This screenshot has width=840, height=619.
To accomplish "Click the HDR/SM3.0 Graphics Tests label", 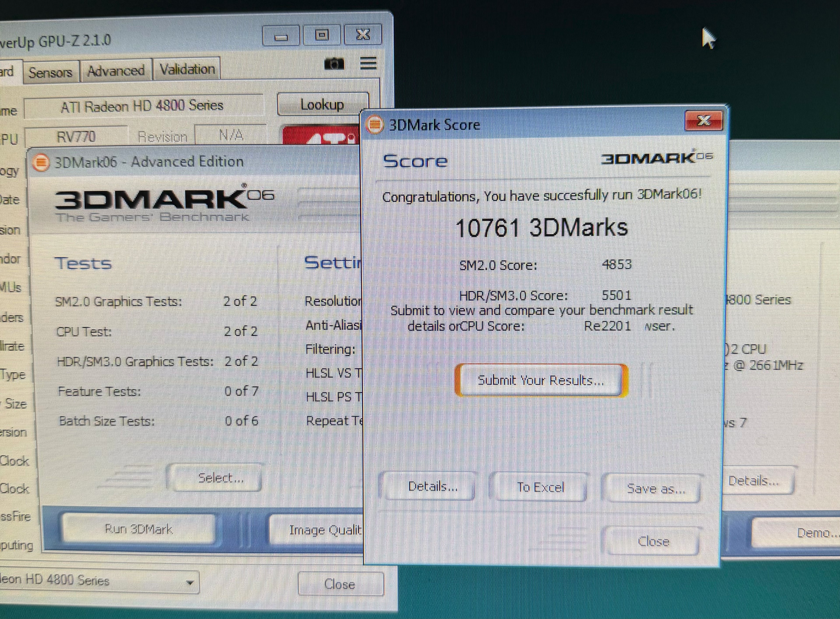I will pyautogui.click(x=135, y=362).
